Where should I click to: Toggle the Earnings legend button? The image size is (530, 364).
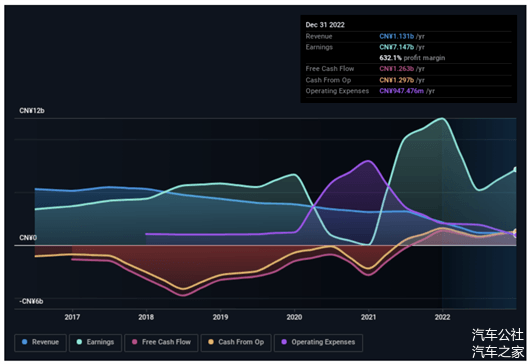[x=95, y=342]
